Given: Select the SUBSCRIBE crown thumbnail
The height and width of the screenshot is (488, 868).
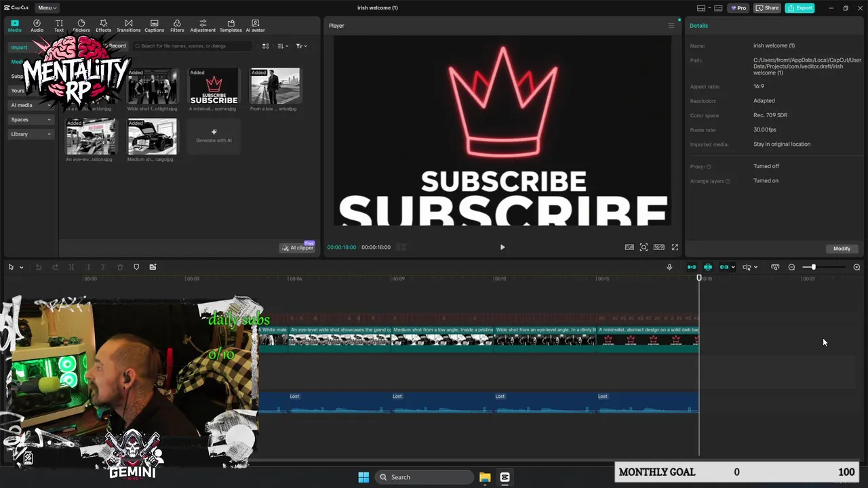Looking at the screenshot, I should 214,86.
